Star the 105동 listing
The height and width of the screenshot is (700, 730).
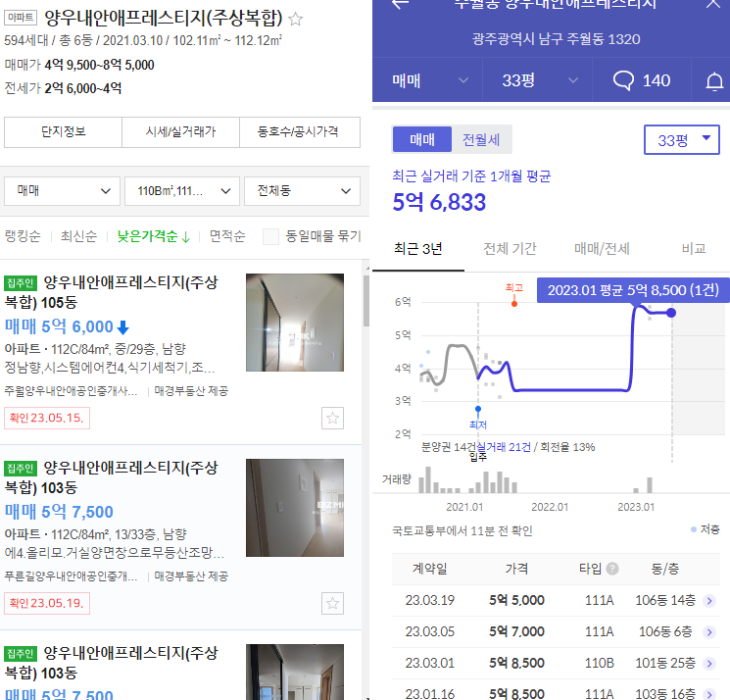click(x=332, y=419)
